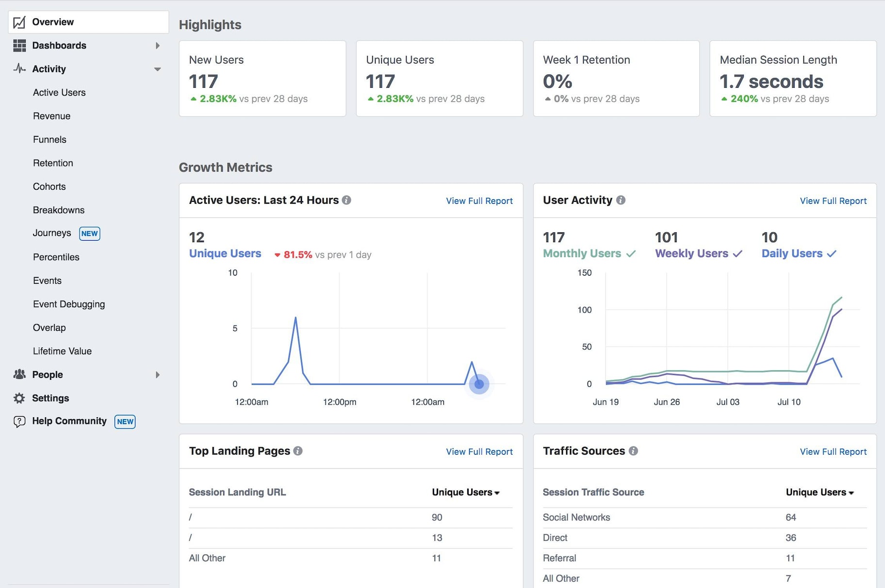The height and width of the screenshot is (588, 885).
Task: Collapse the Activity section arrow
Action: [x=157, y=69]
